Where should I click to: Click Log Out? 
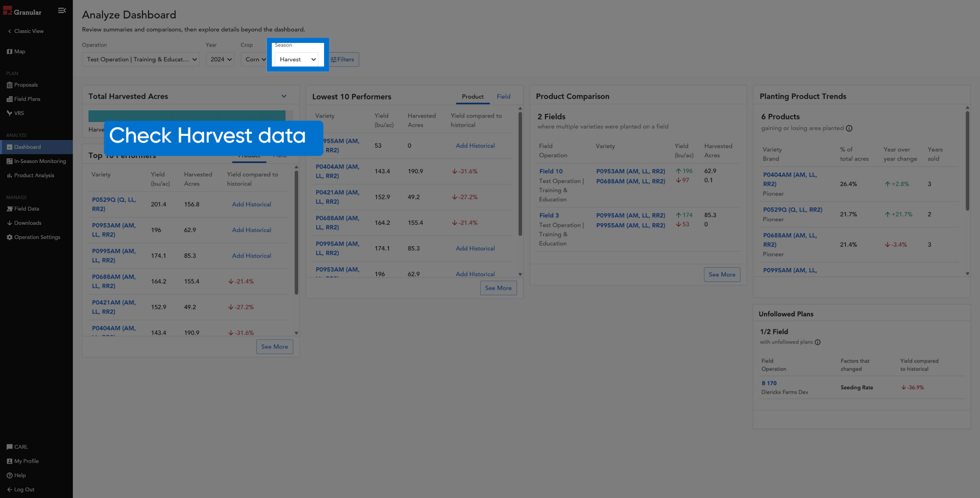coord(20,490)
